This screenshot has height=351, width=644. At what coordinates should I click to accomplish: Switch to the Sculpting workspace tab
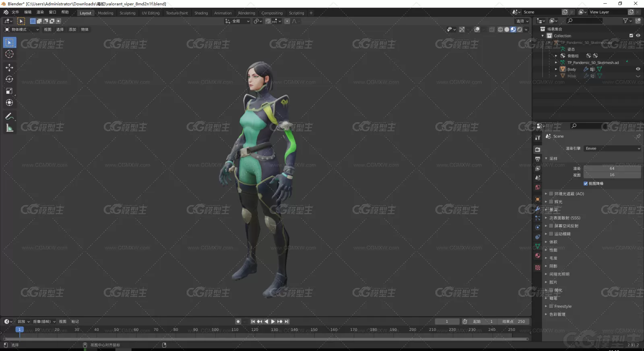click(x=128, y=13)
